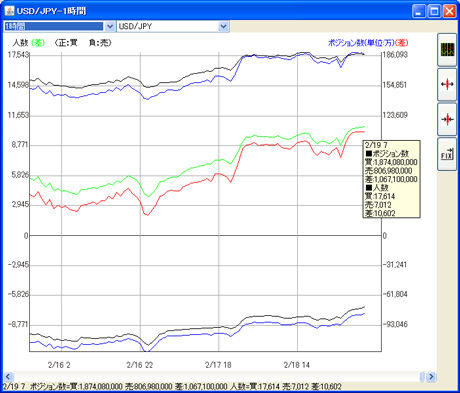Click the 14,598 left axis value
Screen dimensions: 460x393
[x=18, y=85]
